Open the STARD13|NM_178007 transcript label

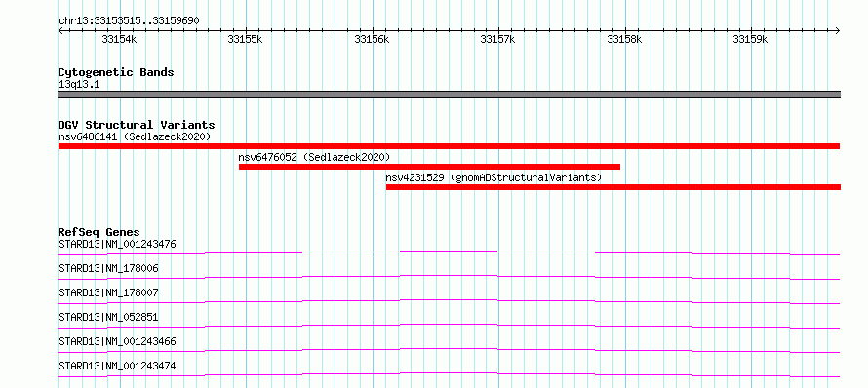pyautogui.click(x=108, y=292)
